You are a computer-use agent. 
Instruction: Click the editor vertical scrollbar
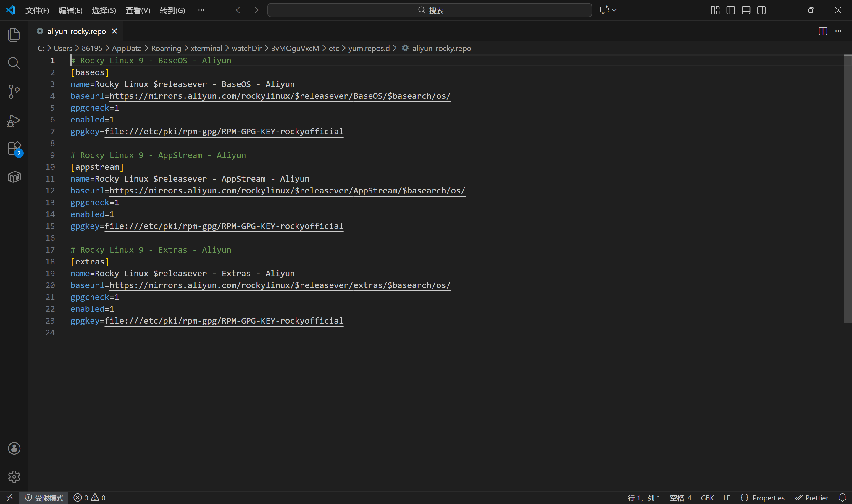[847, 189]
